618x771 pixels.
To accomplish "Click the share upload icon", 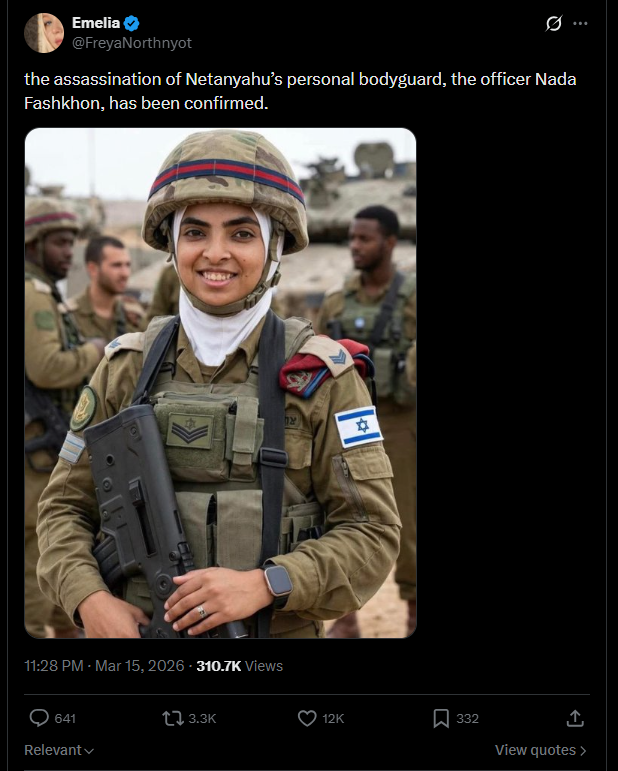I will pos(575,718).
